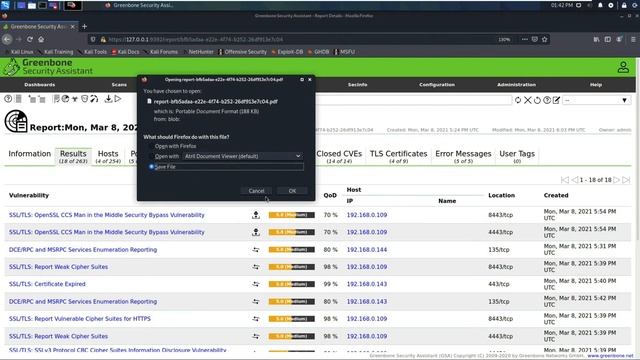640x360 pixels.
Task: Close the Greenbone Security Assistant browser tab
Action: coord(73,27)
